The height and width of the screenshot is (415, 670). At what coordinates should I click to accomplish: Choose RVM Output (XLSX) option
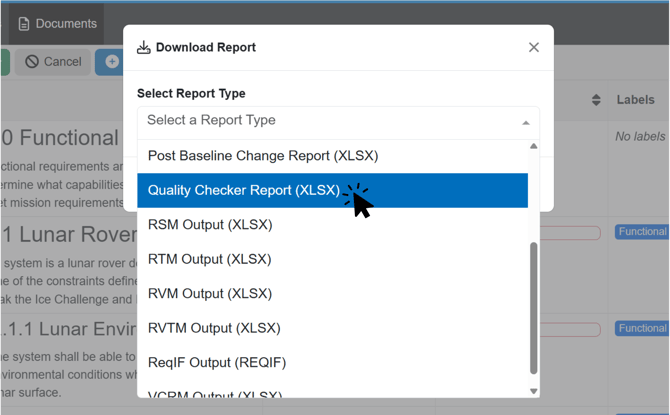210,294
